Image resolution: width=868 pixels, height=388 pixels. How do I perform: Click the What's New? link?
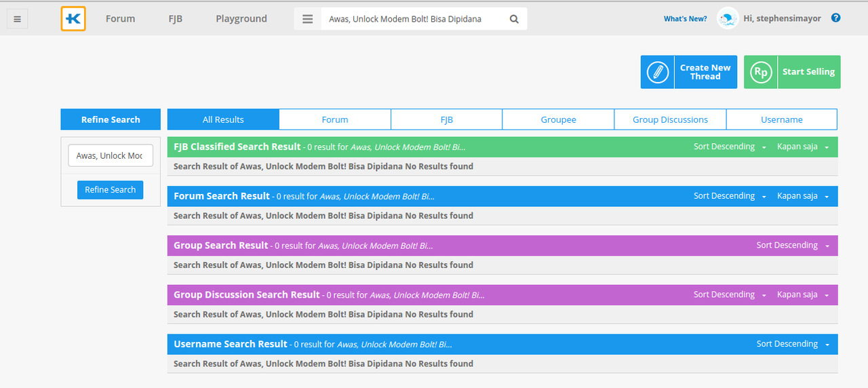tap(685, 19)
